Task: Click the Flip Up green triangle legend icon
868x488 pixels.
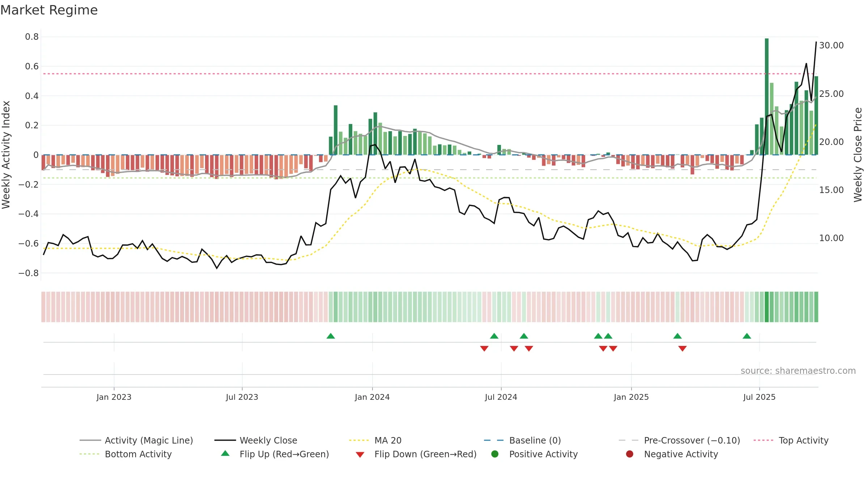Action: tap(225, 453)
